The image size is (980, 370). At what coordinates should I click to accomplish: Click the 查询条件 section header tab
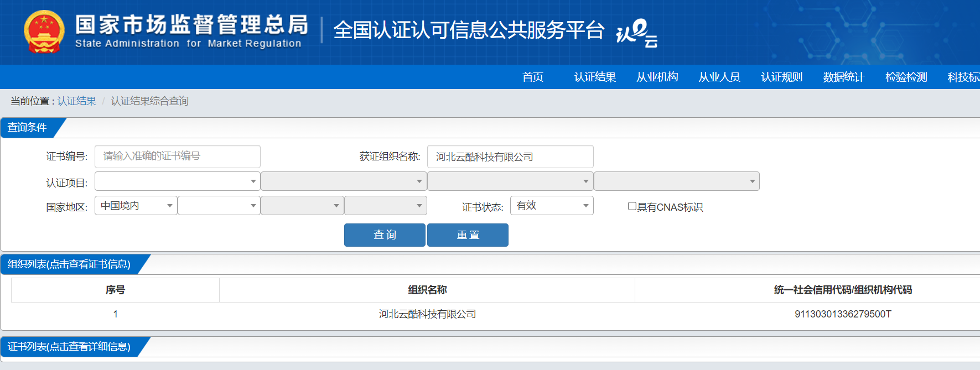click(x=28, y=128)
